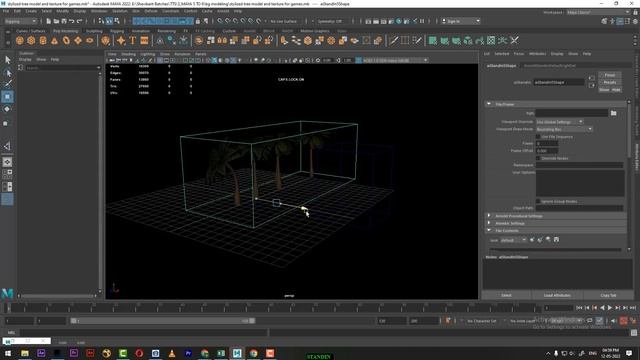Click the SVG shelf icon

tap(144, 40)
